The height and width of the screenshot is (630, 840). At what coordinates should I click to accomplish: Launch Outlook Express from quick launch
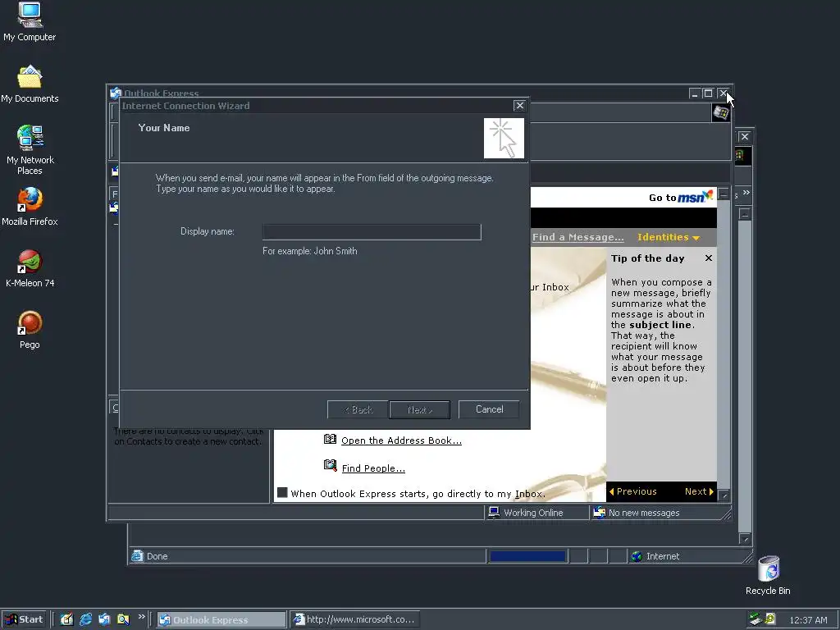pyautogui.click(x=104, y=619)
